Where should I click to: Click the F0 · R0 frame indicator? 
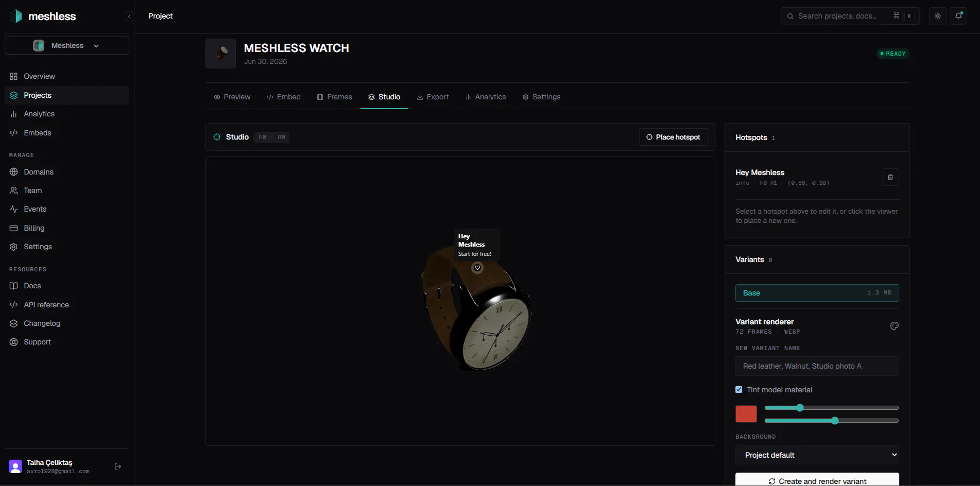click(272, 137)
